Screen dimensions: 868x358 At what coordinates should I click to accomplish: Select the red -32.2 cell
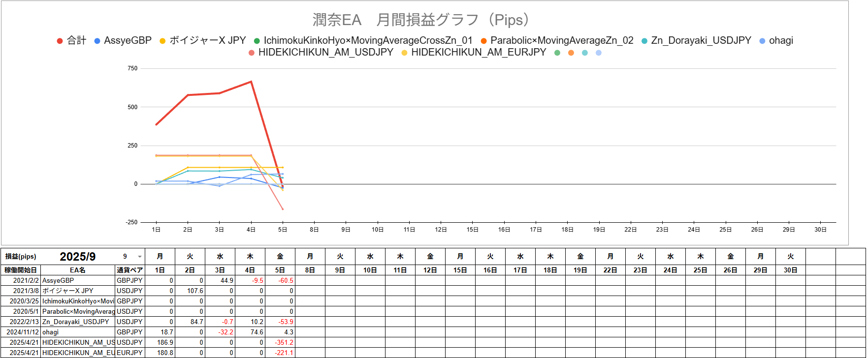tap(220, 332)
